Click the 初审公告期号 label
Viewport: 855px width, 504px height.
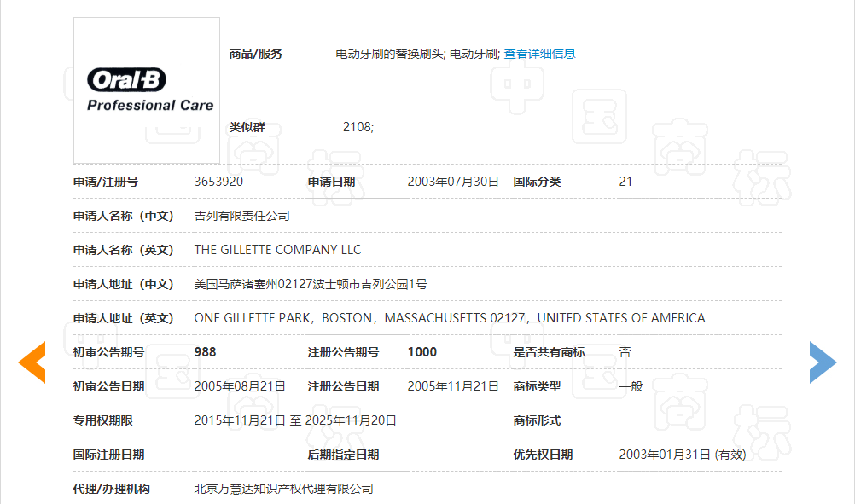click(108, 352)
